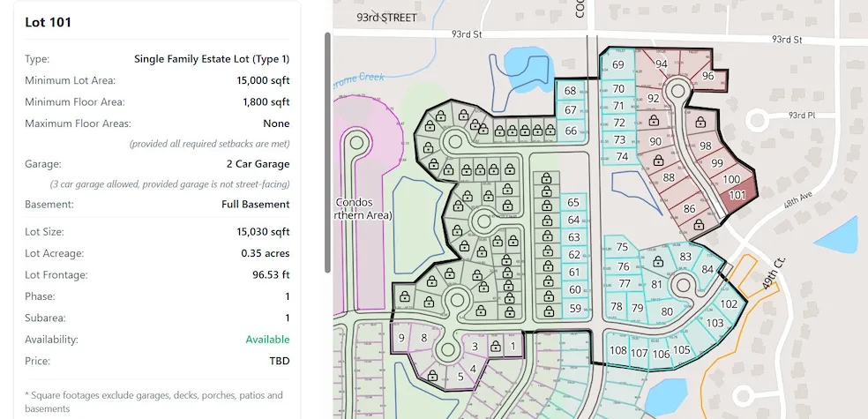Select the highlighted lot 101 on map

[737, 196]
